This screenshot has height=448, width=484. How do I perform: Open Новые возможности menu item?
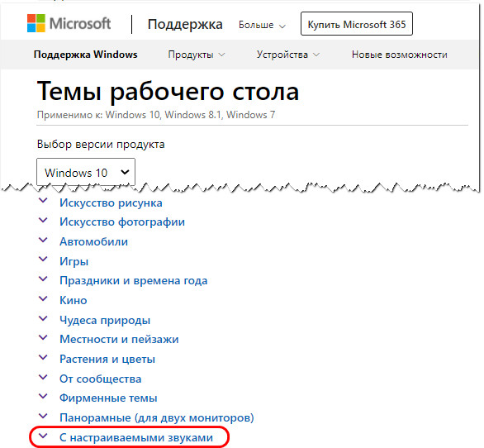coord(400,55)
